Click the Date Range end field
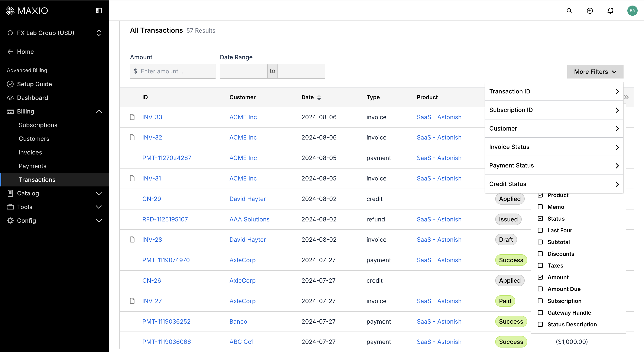 tap(301, 71)
